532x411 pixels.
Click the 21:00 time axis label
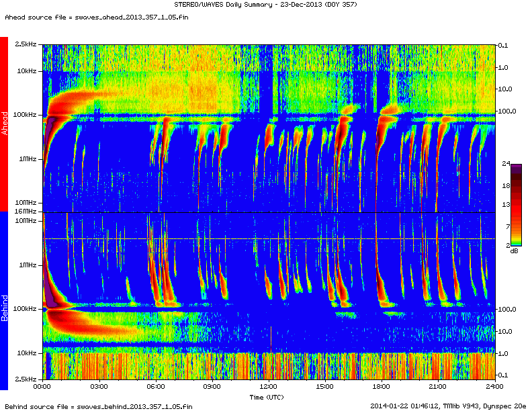coord(438,387)
